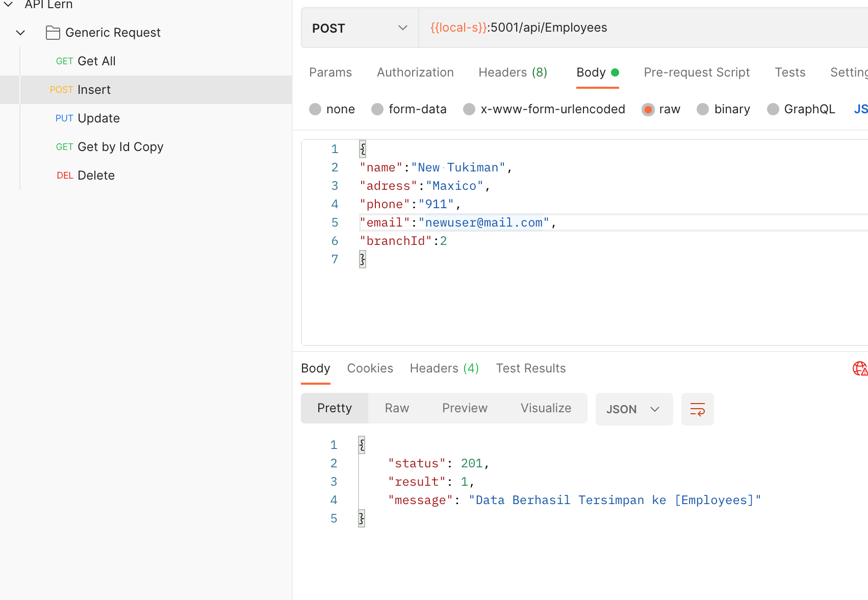Collapse the API Lern collection chevron

point(9,5)
